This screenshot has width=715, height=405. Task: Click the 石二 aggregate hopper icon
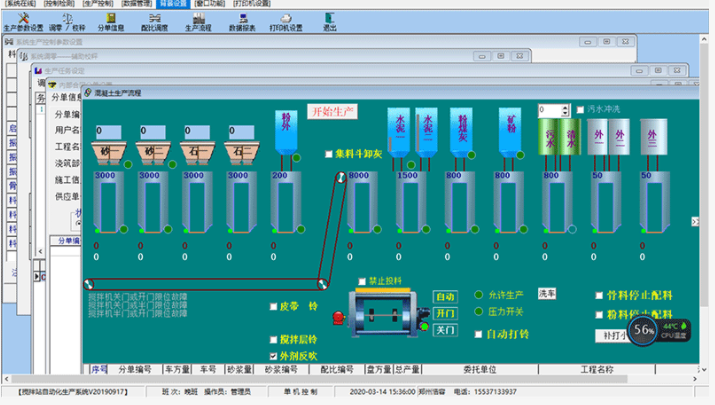click(241, 153)
